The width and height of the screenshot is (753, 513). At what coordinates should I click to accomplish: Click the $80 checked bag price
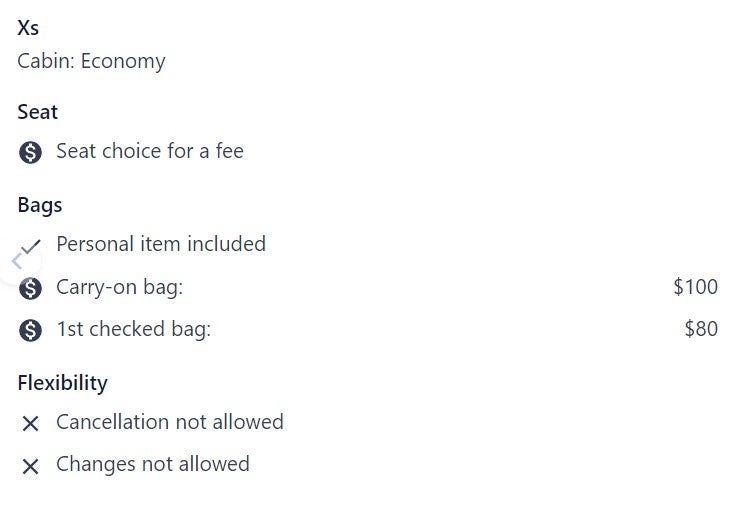(x=701, y=329)
